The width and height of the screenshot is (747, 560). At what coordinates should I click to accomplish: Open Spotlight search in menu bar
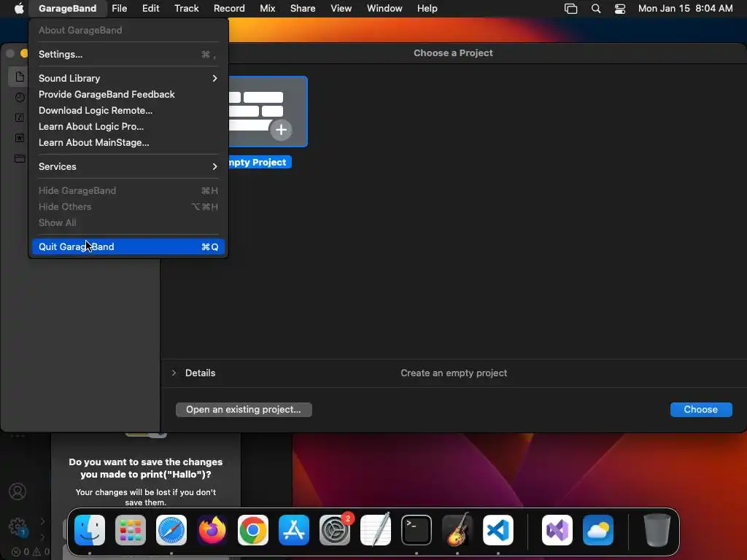pyautogui.click(x=595, y=9)
